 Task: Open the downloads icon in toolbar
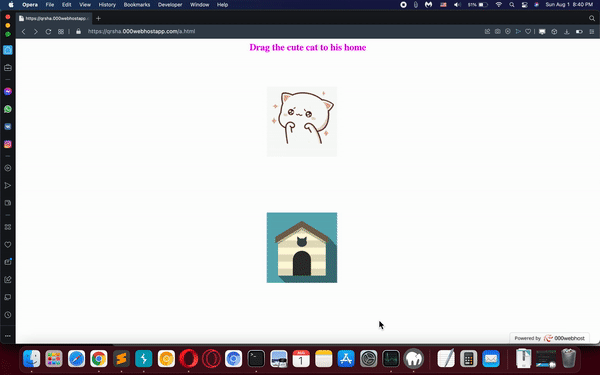[x=567, y=31]
